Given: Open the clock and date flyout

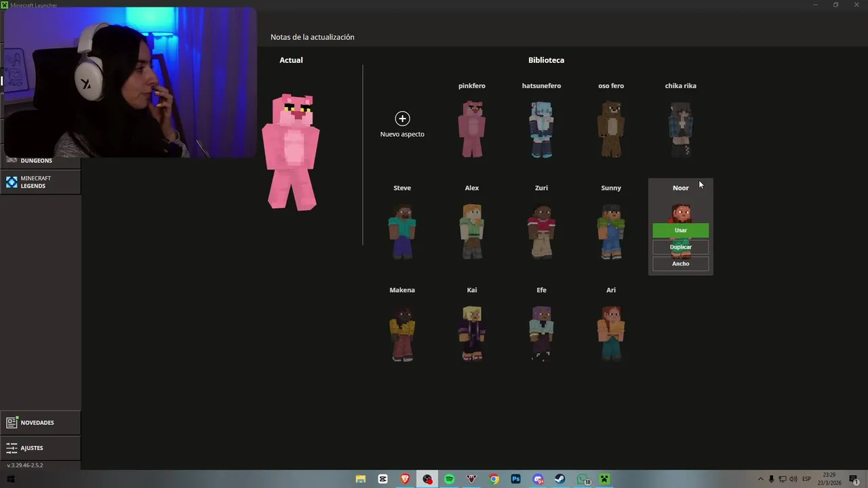Looking at the screenshot, I should 829,479.
